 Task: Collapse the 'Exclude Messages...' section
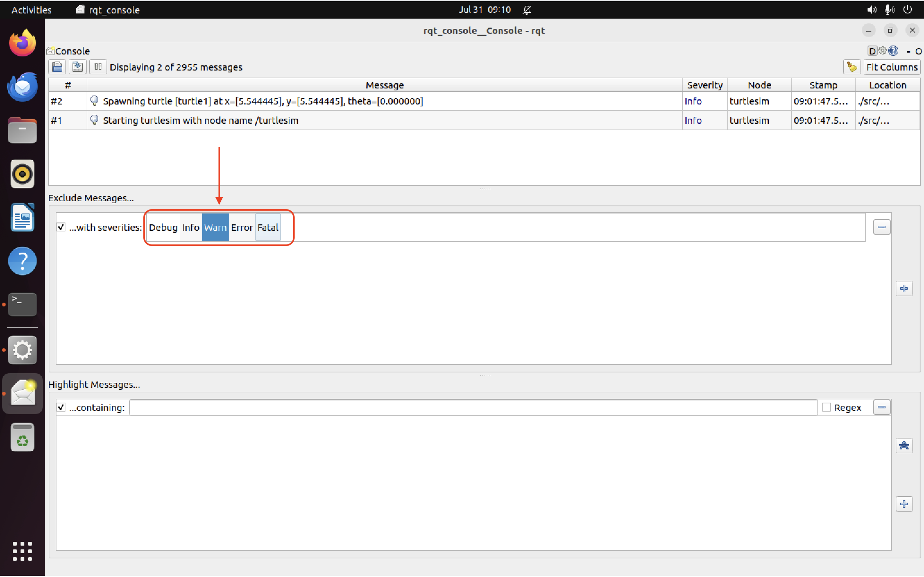(91, 198)
